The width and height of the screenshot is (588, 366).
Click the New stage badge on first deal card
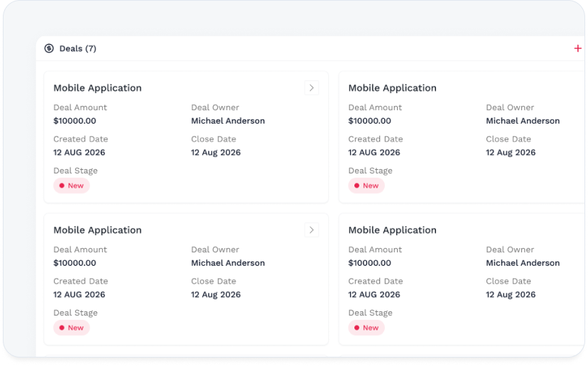point(71,185)
